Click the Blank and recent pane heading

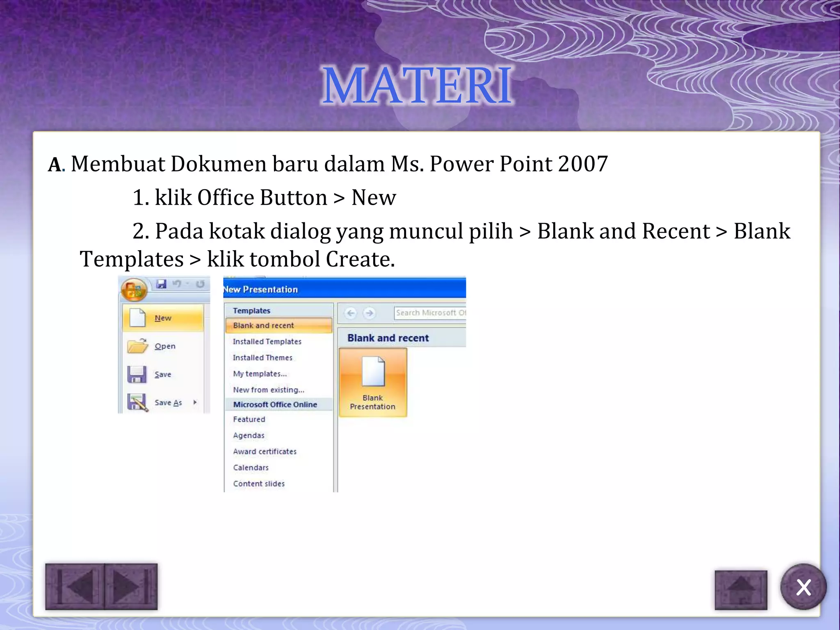coord(388,338)
